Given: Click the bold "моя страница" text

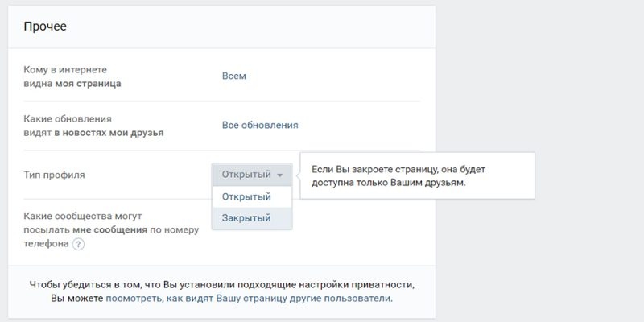Looking at the screenshot, I should click(x=88, y=83).
